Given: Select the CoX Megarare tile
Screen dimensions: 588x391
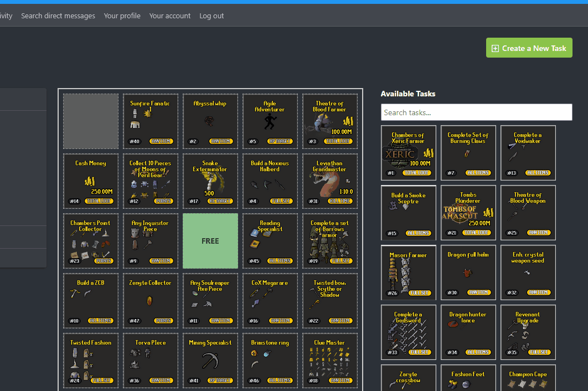Looking at the screenshot, I should [x=270, y=301].
